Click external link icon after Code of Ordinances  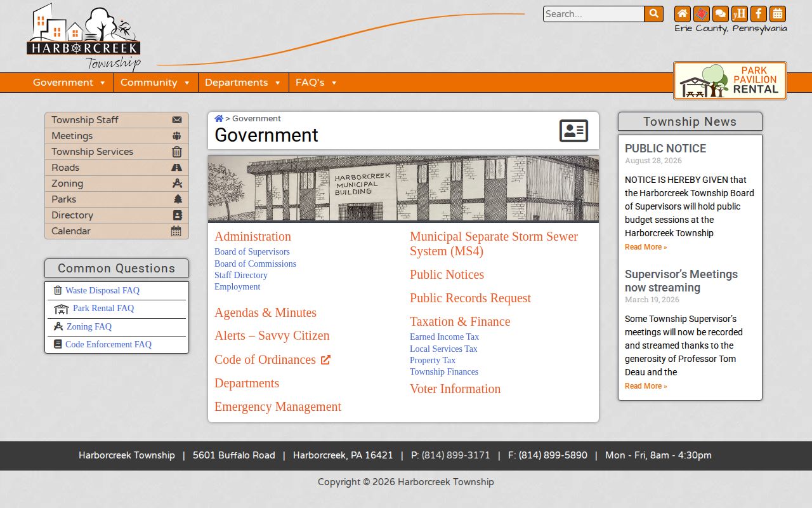point(325,360)
